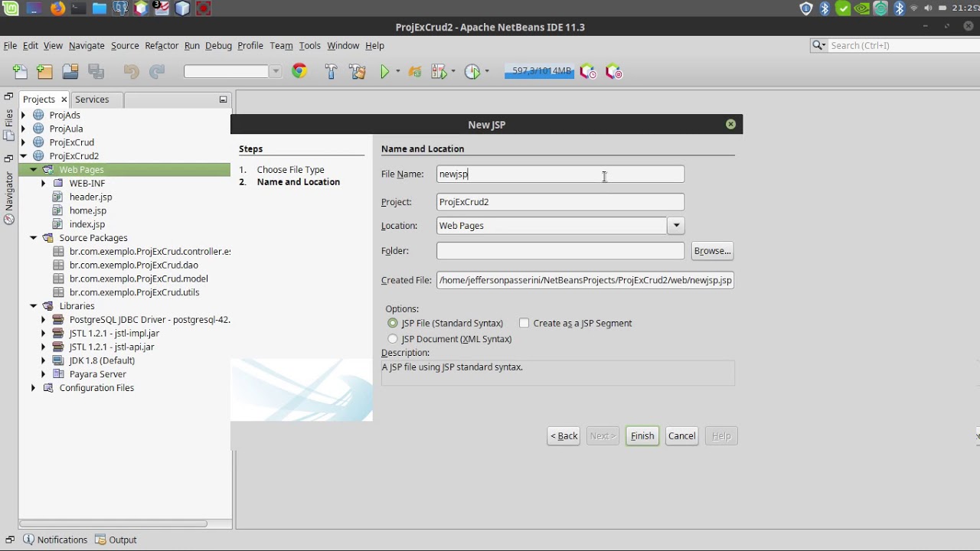This screenshot has height=551, width=980.
Task: Close the Projects tab with x
Action: 64,99
